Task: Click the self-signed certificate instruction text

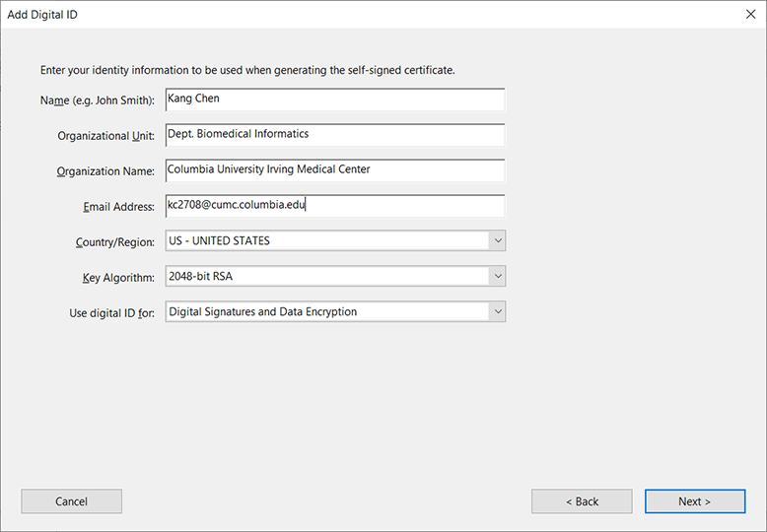Action: coord(247,70)
